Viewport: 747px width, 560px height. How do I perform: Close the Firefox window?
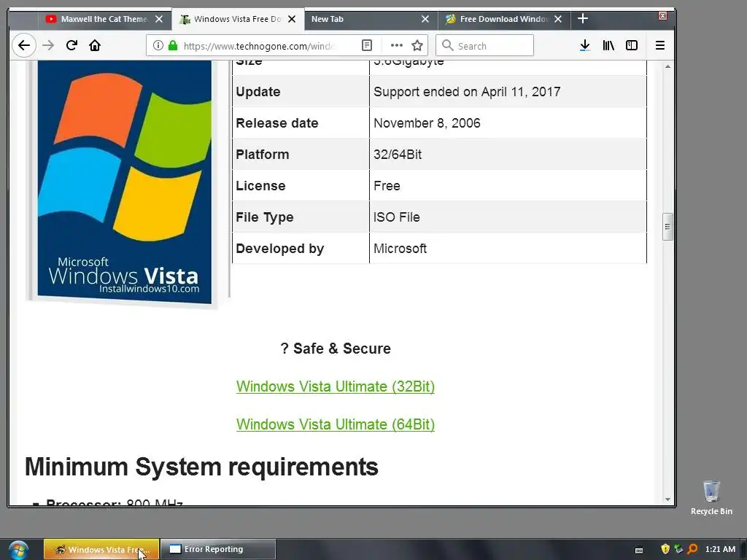[662, 16]
